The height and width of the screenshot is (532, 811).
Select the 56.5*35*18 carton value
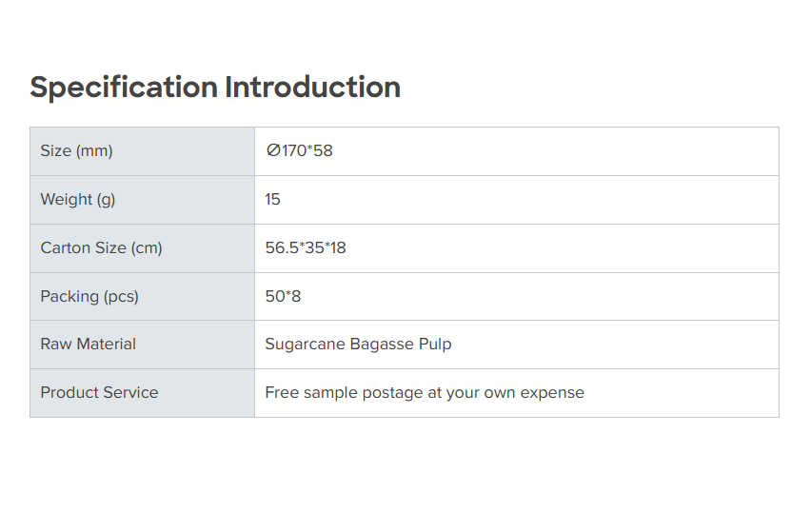(306, 248)
